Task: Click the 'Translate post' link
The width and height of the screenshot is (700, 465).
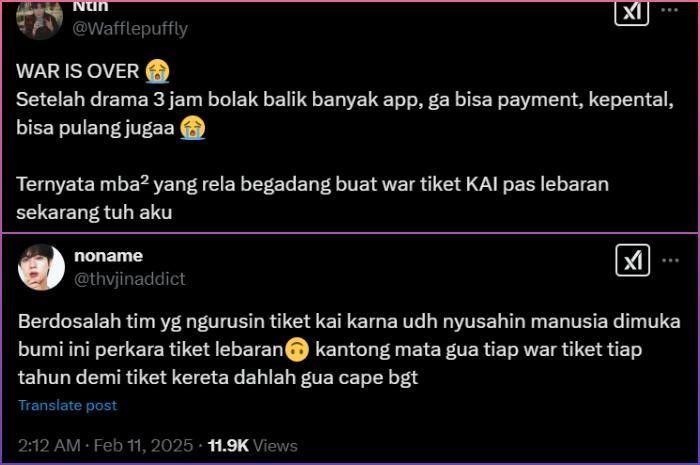Action: (67, 405)
